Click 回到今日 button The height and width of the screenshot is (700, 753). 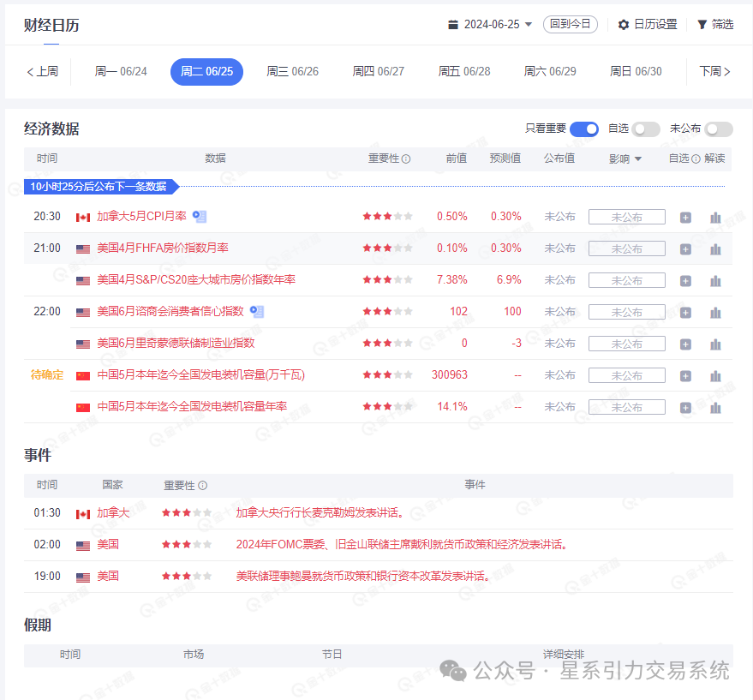point(571,24)
